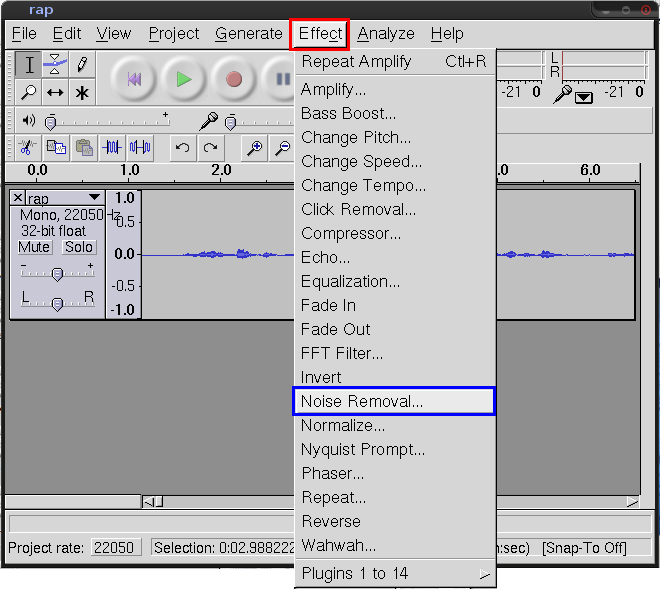Open the View menu
The image size is (660, 589).
(x=114, y=33)
